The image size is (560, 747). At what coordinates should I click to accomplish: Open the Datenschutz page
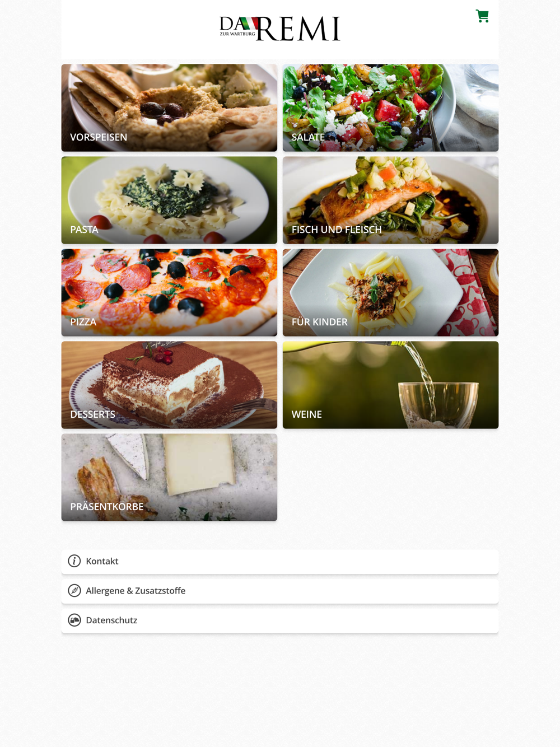(280, 620)
